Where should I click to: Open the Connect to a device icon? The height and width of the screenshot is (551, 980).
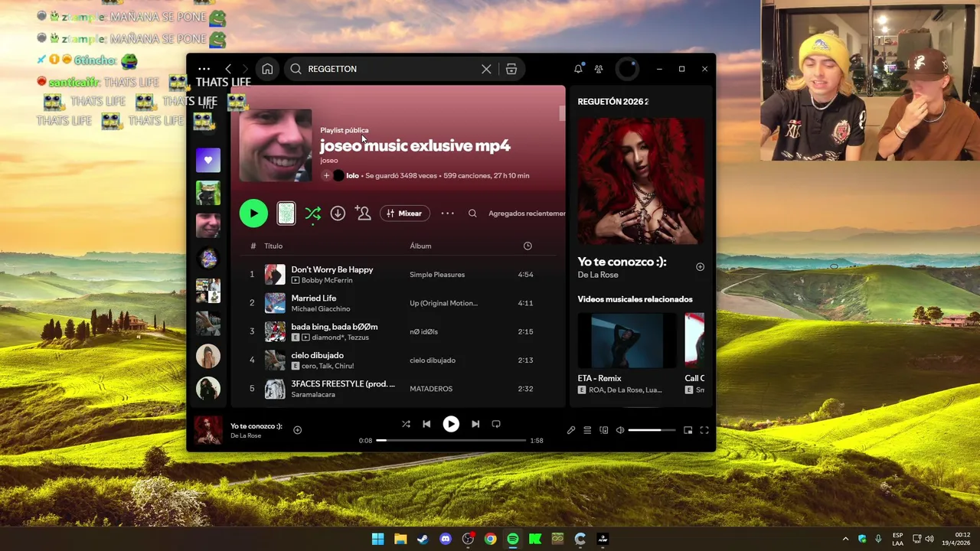(x=603, y=430)
